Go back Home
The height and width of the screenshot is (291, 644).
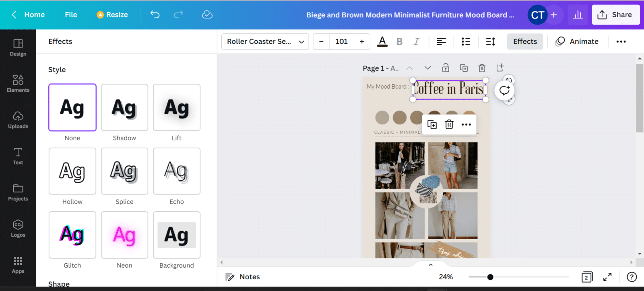click(28, 15)
